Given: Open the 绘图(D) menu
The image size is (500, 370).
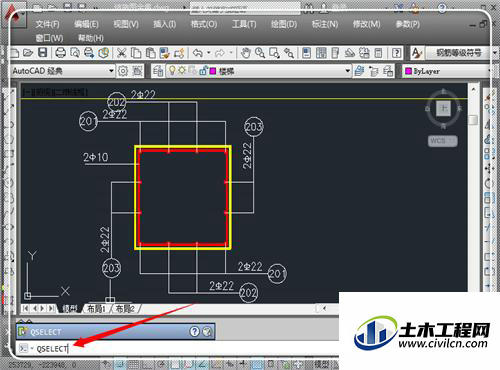Looking at the screenshot, I should (284, 24).
